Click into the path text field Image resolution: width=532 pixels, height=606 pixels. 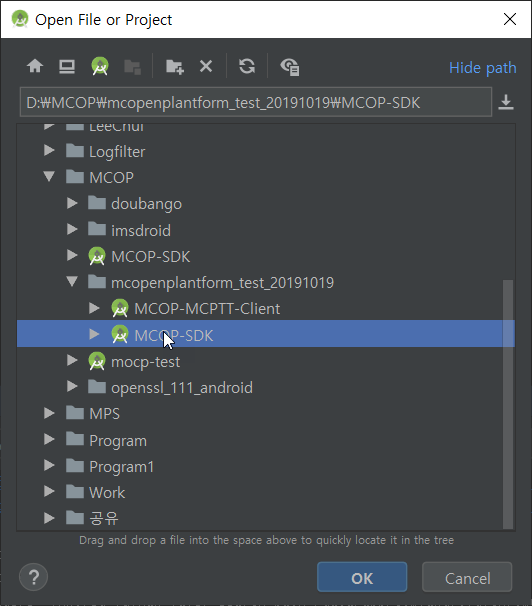pos(256,102)
